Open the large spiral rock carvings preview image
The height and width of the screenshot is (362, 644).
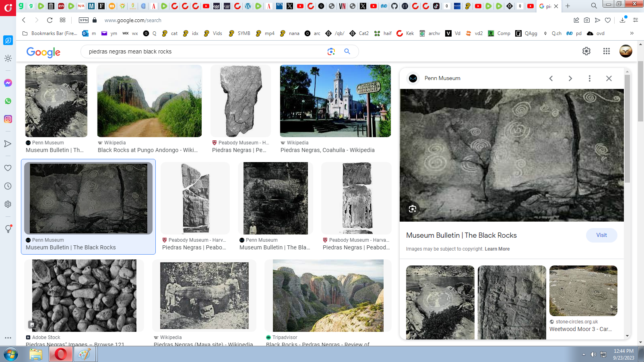click(x=512, y=155)
